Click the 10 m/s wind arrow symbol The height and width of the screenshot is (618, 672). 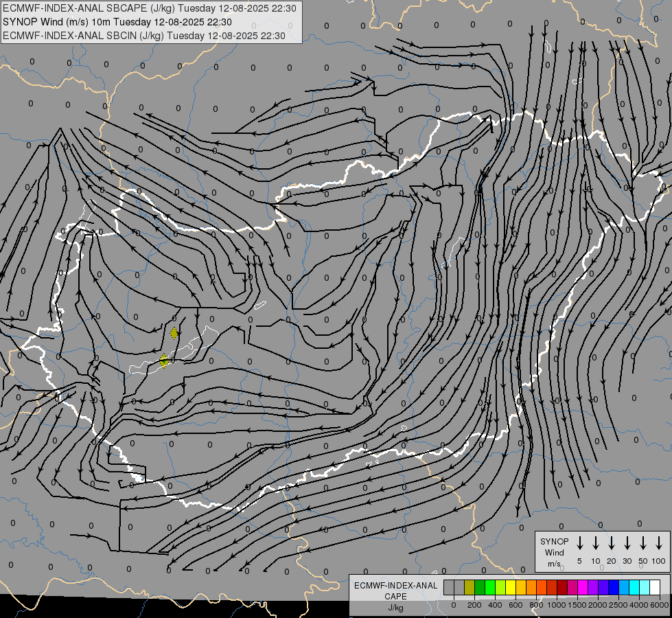click(x=595, y=543)
